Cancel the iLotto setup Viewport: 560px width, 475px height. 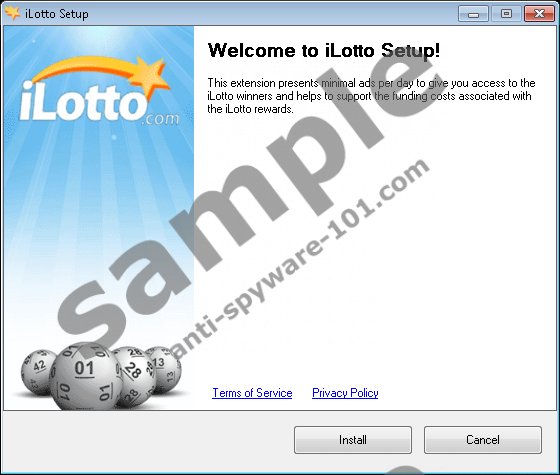pyautogui.click(x=483, y=440)
